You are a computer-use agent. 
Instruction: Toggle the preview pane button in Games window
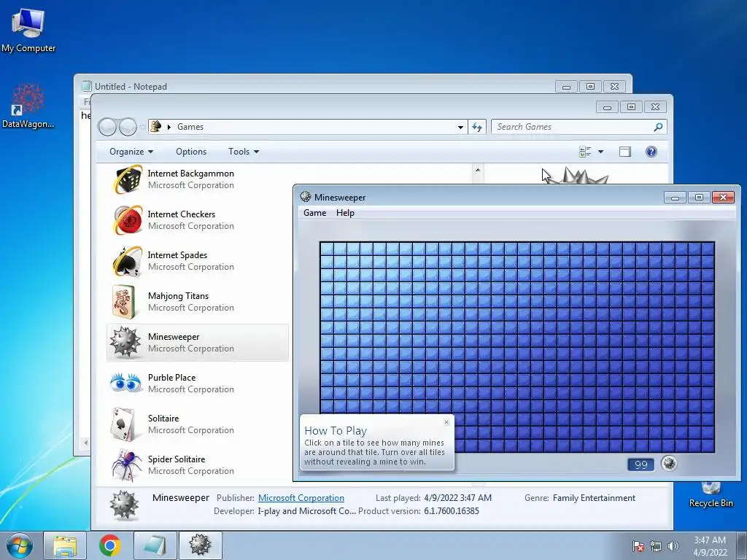pyautogui.click(x=625, y=152)
